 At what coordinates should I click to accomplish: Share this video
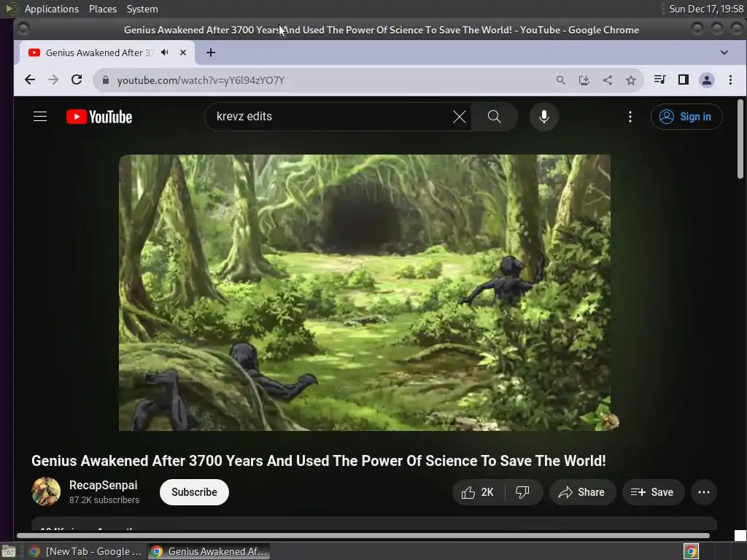(x=581, y=492)
